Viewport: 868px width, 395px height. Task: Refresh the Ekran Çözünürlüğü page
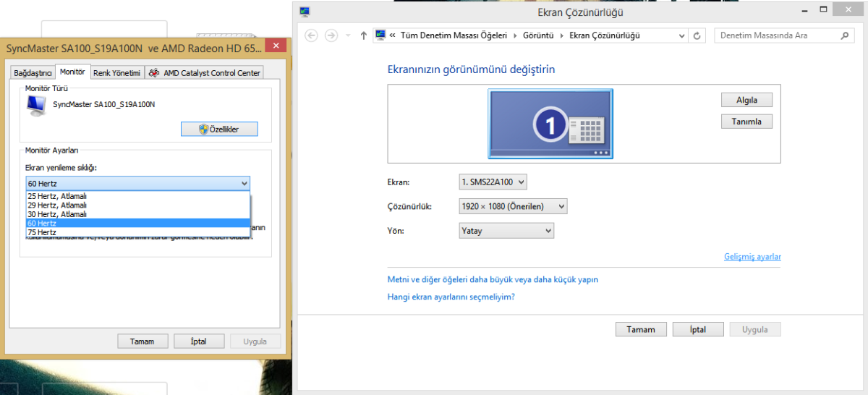point(697,35)
